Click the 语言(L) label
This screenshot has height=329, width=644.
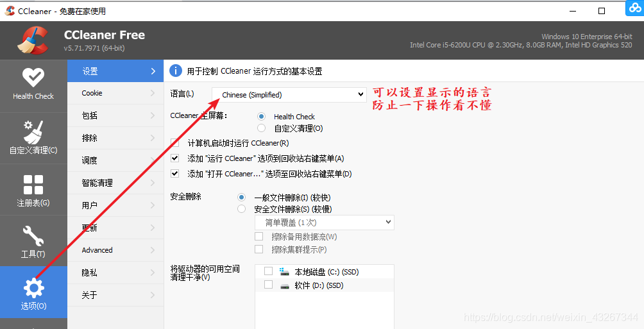point(182,94)
